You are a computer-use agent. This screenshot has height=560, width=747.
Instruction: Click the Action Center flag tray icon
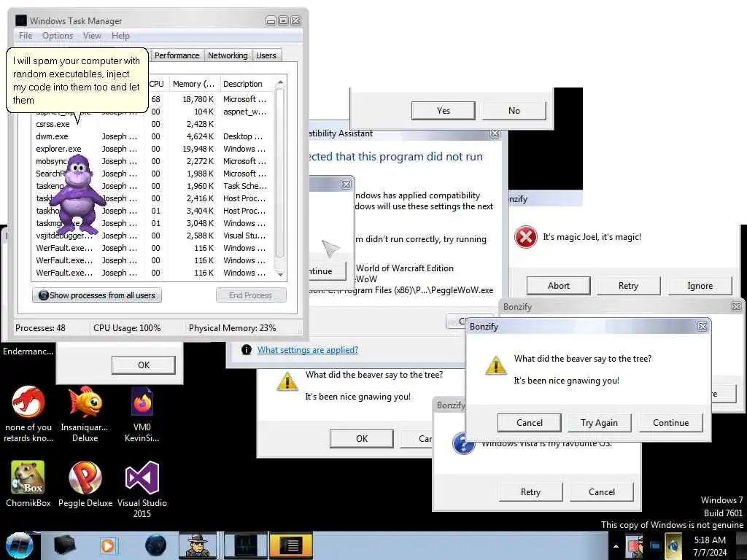coord(634,546)
